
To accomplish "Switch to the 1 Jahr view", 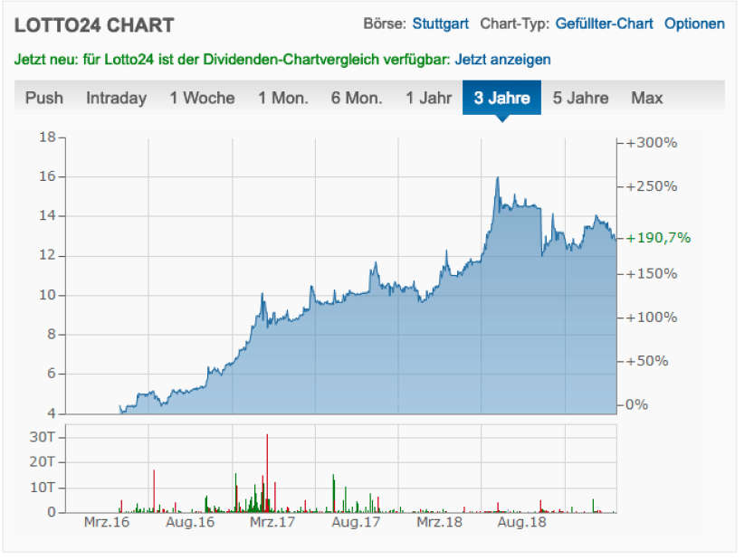I will 429,98.
